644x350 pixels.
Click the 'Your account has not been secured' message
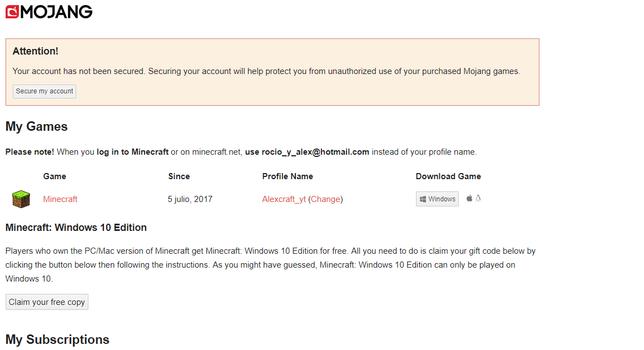pos(266,71)
